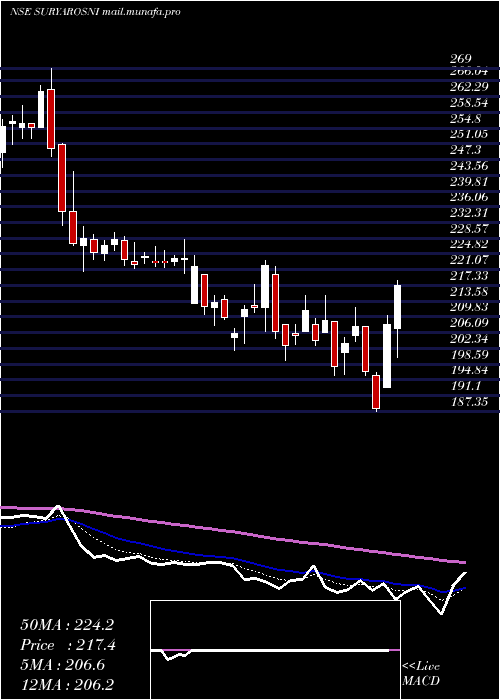Select the 228.57 price level label
This screenshot has height=700, width=500.
tap(468, 229)
